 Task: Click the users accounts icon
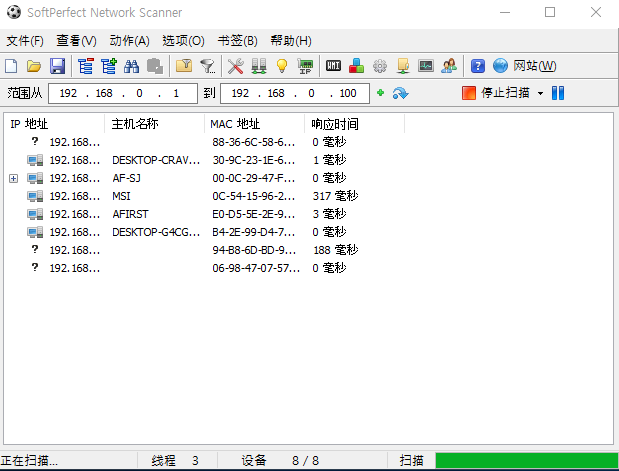click(449, 66)
